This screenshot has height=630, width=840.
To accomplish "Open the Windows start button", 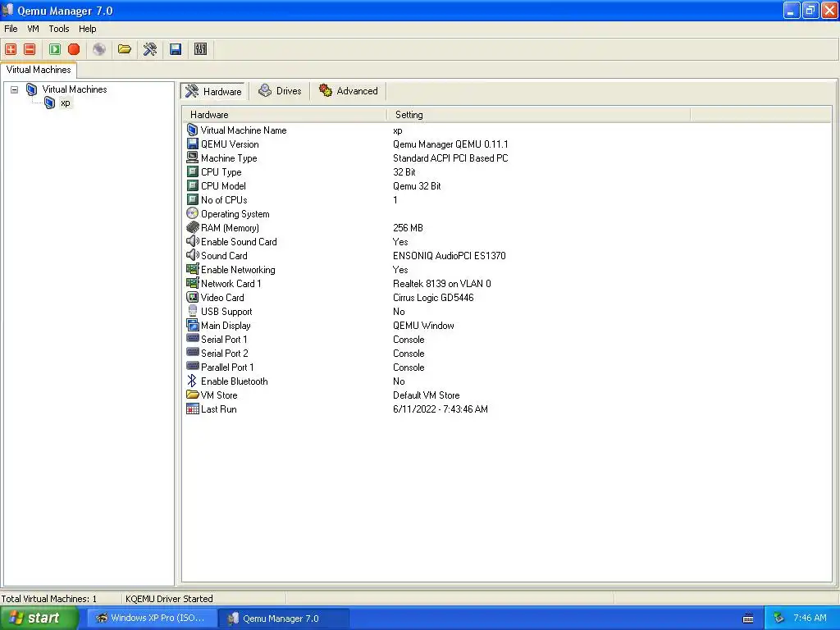I will [39, 618].
